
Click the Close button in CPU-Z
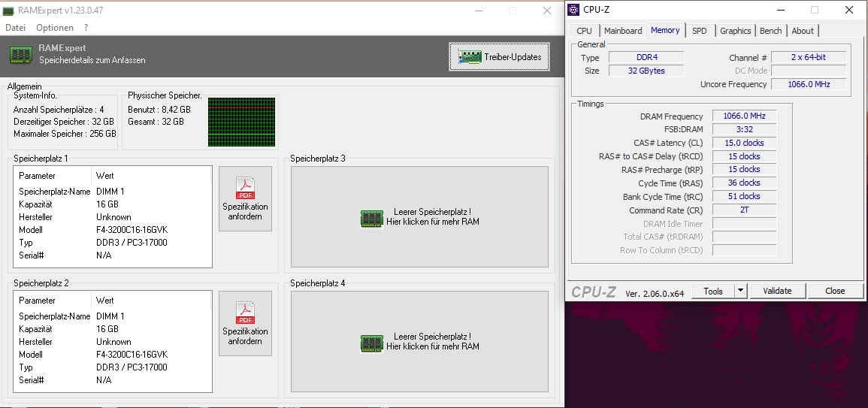click(x=835, y=292)
